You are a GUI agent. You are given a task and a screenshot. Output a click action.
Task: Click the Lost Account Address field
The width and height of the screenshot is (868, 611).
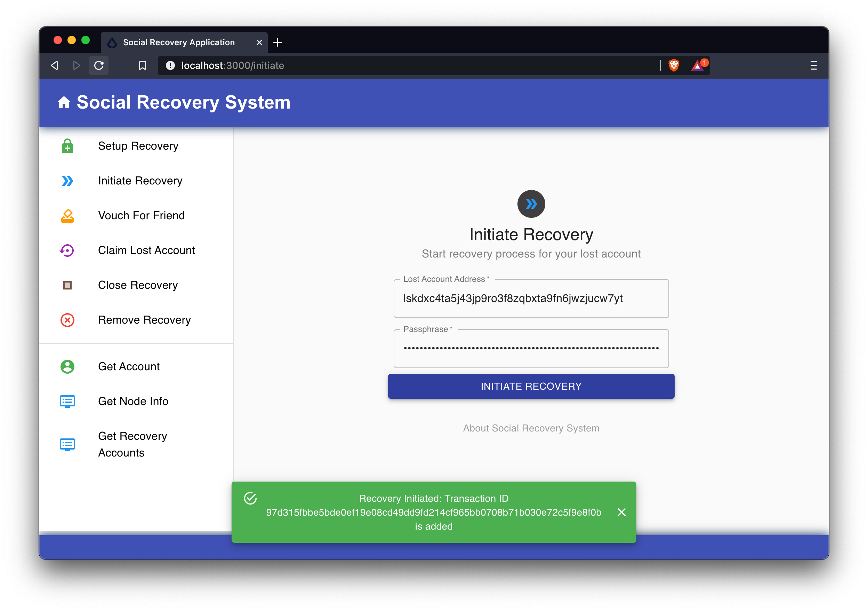tap(531, 299)
